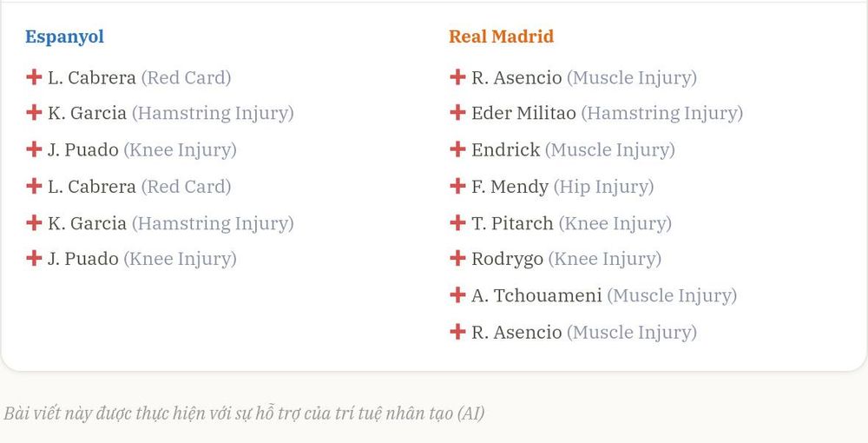Open the Real Madrid team heading
Viewport: 868px width, 443px height.
click(x=501, y=36)
